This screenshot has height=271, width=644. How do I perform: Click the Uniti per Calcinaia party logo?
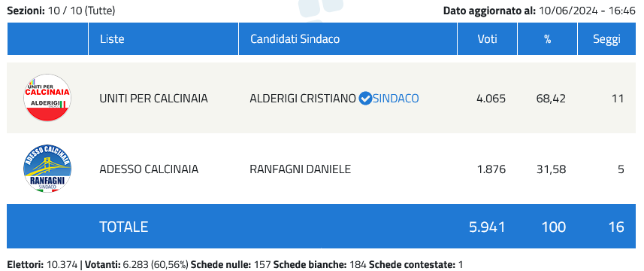point(47,98)
